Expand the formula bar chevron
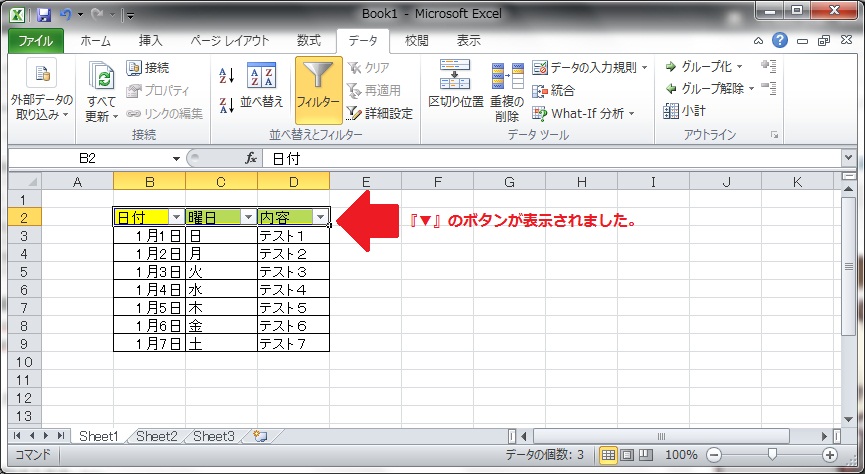 (849, 159)
